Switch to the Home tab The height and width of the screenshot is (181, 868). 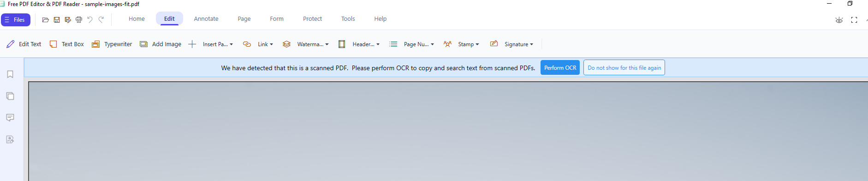pyautogui.click(x=137, y=19)
